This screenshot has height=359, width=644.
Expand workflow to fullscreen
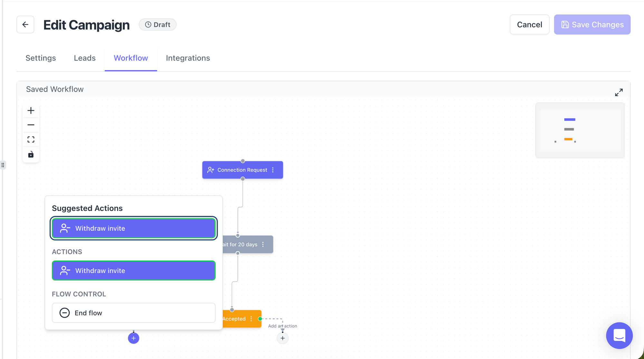click(x=619, y=92)
